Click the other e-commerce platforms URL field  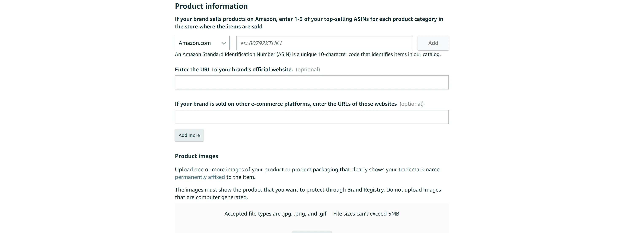point(312,117)
